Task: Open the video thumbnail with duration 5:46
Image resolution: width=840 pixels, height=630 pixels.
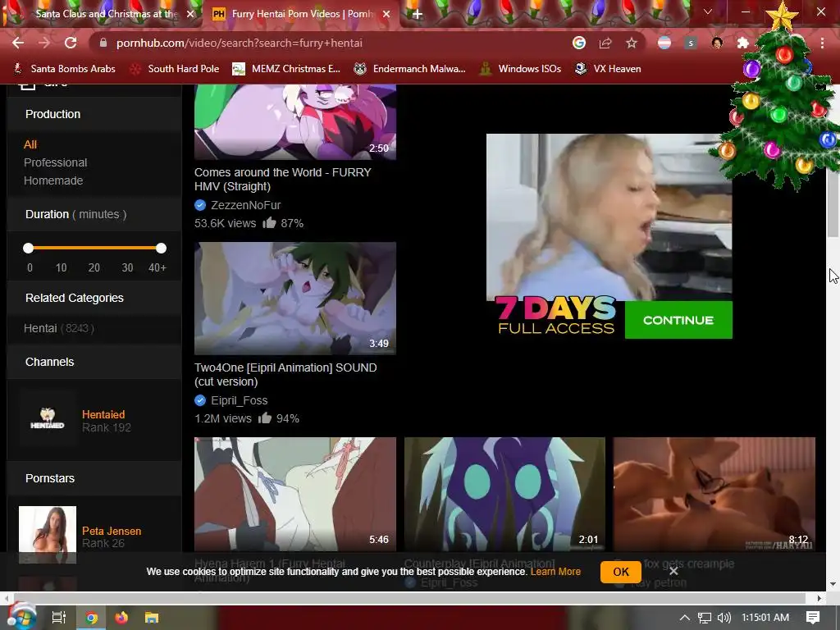Action: coord(295,494)
